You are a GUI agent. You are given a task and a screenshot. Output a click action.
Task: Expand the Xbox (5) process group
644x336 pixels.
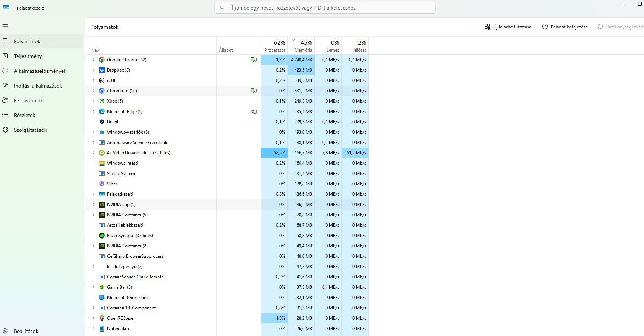(93, 101)
